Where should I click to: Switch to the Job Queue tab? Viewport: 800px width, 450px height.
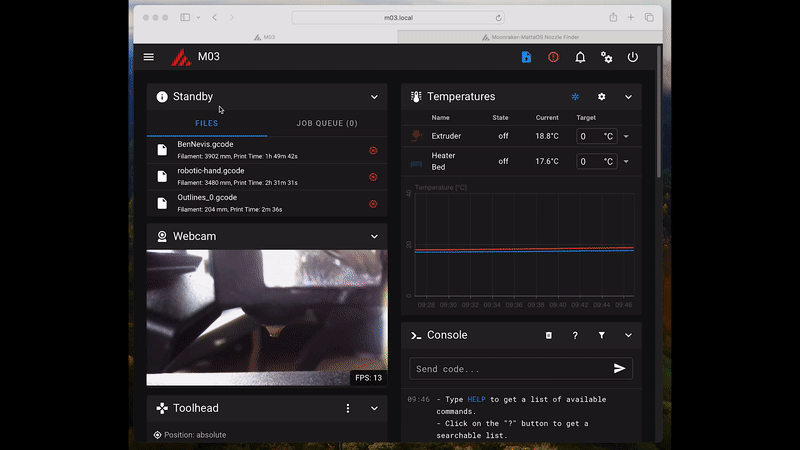click(327, 124)
